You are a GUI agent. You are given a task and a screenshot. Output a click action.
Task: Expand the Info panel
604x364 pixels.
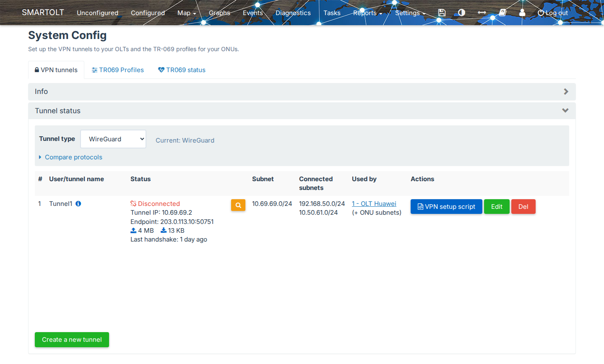302,91
